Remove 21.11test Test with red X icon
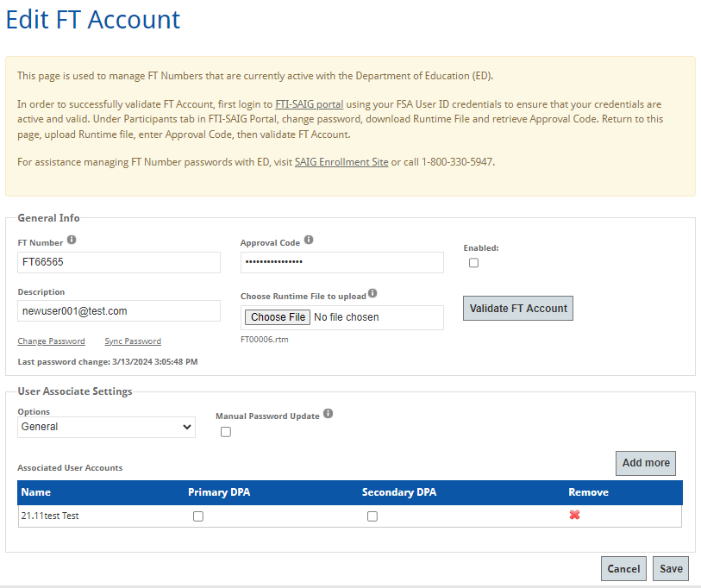This screenshot has width=701, height=588. pos(574,515)
